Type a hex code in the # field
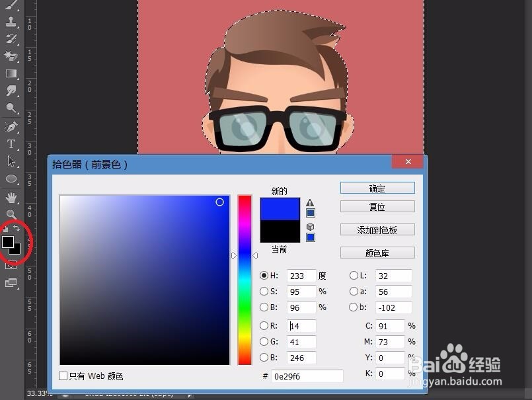Image resolution: width=532 pixels, height=400 pixels. (307, 376)
